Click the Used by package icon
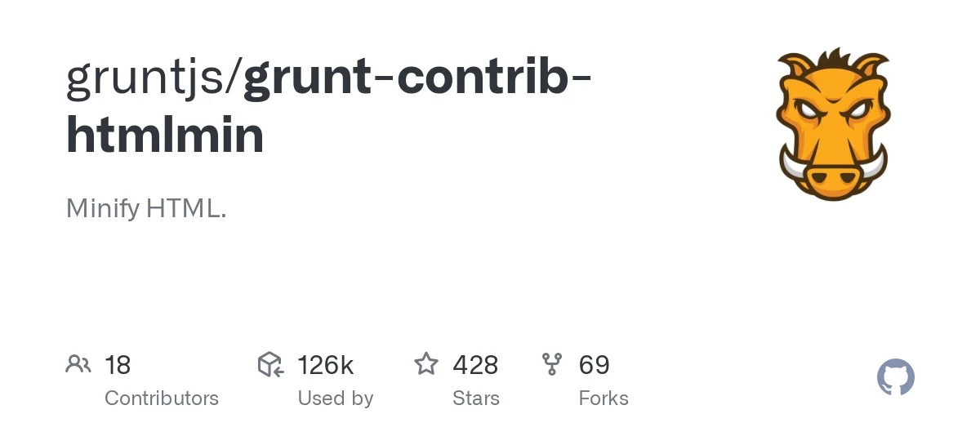This screenshot has width=980, height=423. [270, 364]
